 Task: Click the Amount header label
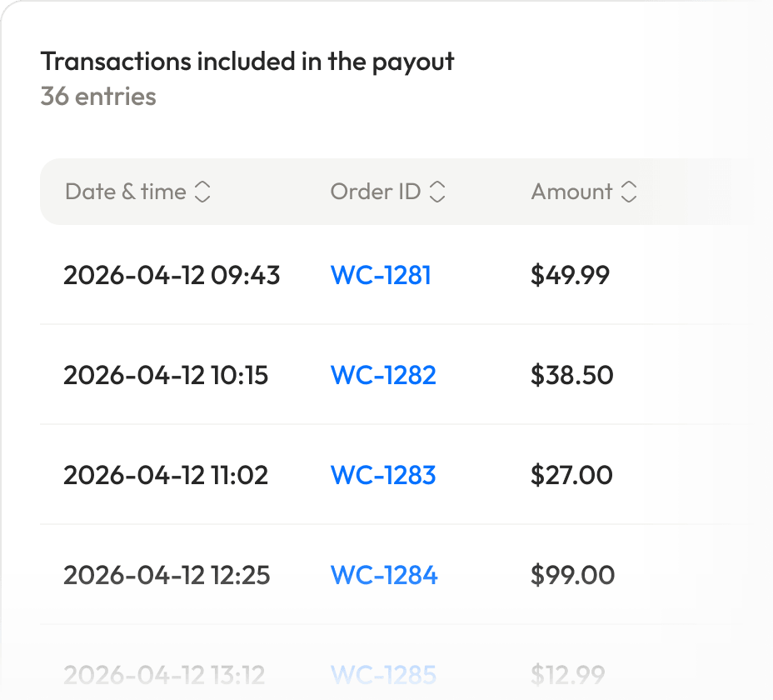click(x=571, y=192)
